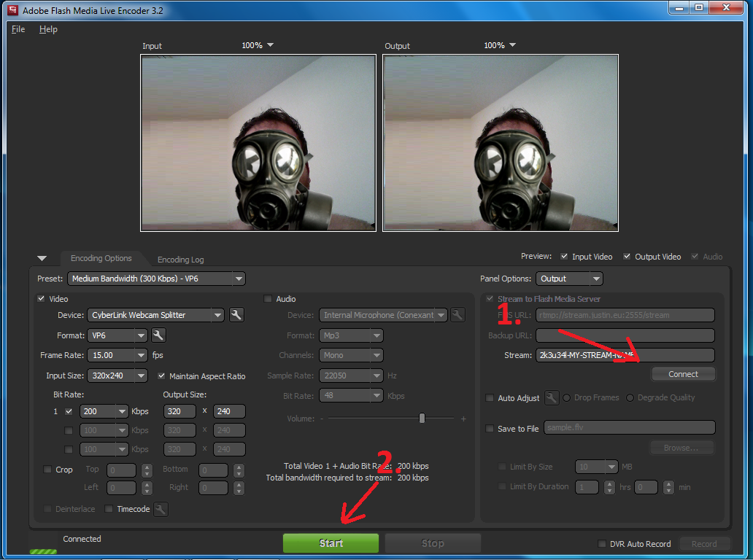
Task: Click the Input video preview
Action: pyautogui.click(x=258, y=143)
